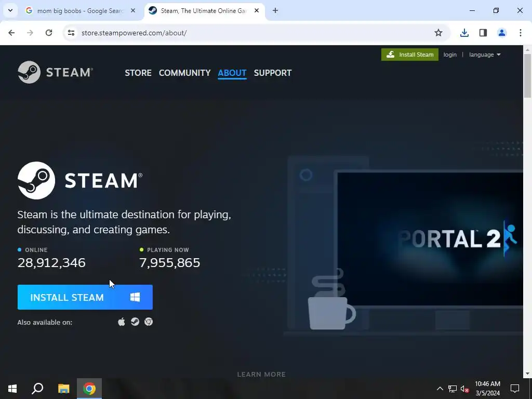Click the page vertical scrollbar thumb
This screenshot has width=532, height=399.
[527, 75]
